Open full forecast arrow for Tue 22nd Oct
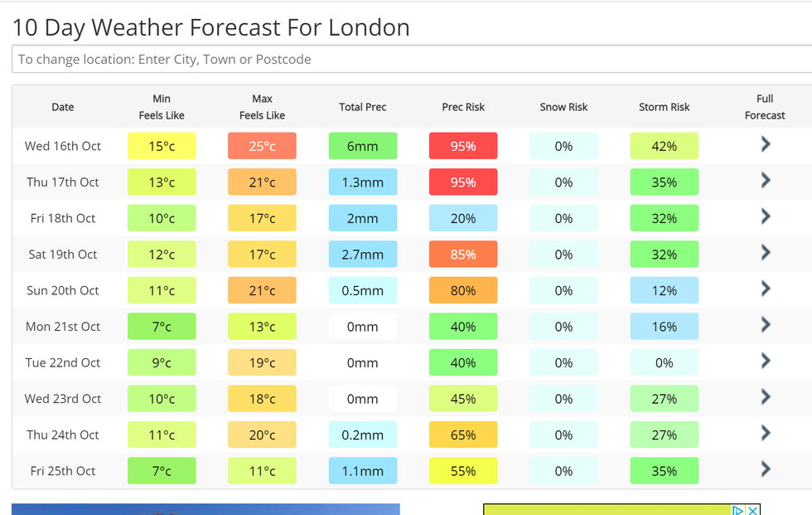The height and width of the screenshot is (515, 812). tap(765, 361)
